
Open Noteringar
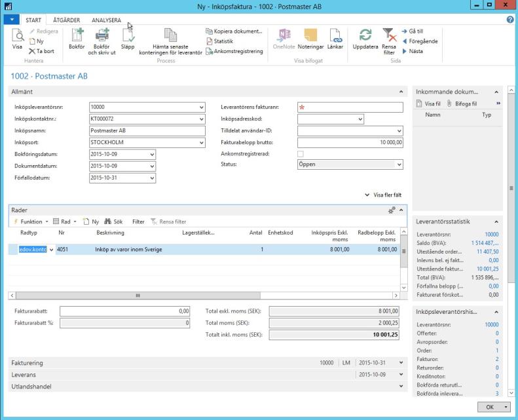[x=310, y=39]
